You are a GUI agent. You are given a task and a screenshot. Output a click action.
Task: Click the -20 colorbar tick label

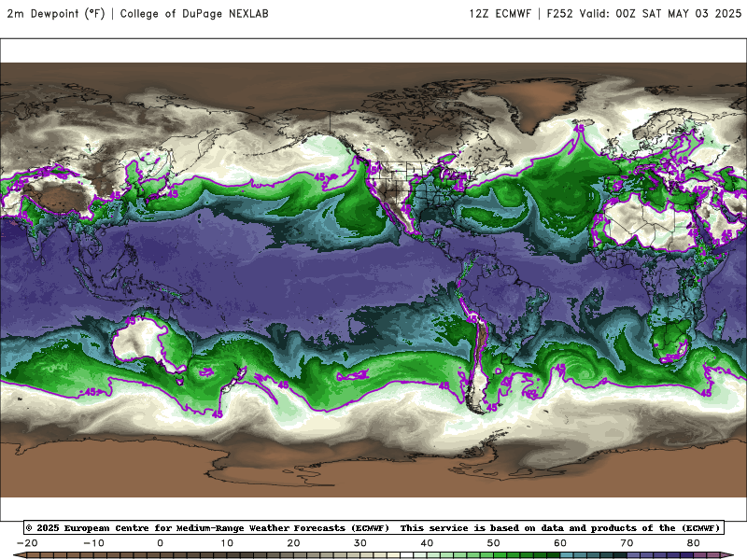(27, 543)
